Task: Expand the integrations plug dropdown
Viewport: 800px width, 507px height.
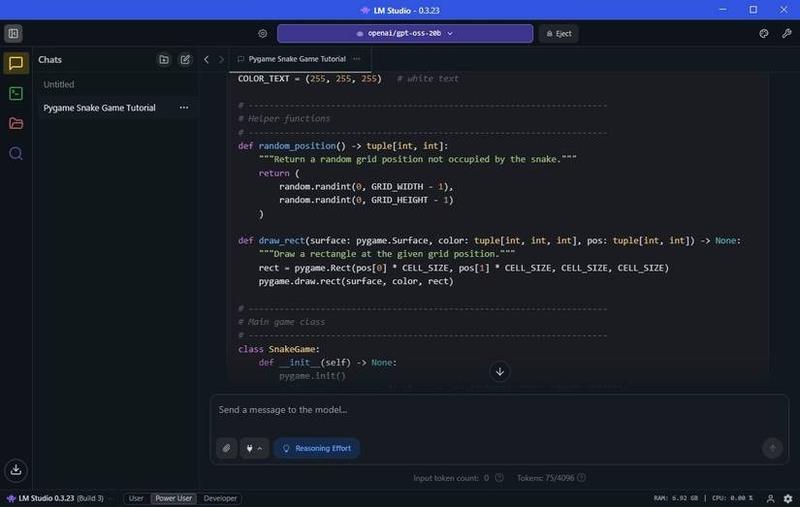Action: tap(254, 448)
